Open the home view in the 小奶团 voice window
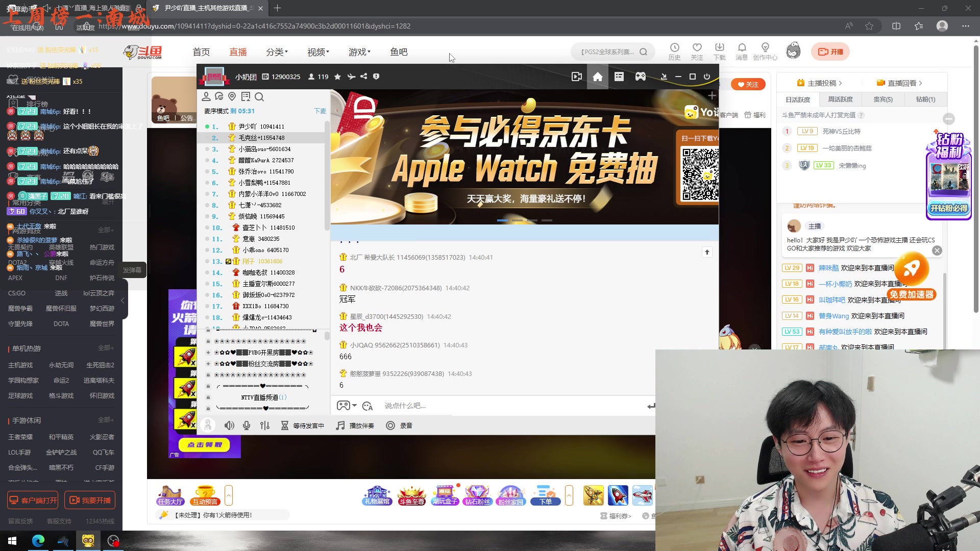The height and width of the screenshot is (551, 980). click(x=598, y=77)
